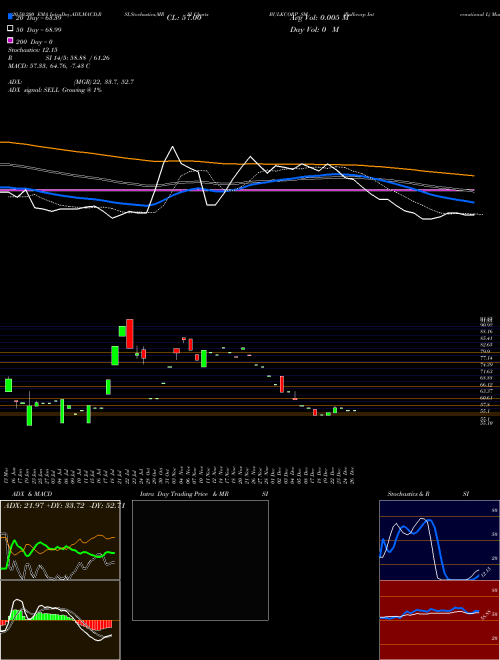Click the 'Intra Day Trading Price & MR' heading

(x=184, y=494)
